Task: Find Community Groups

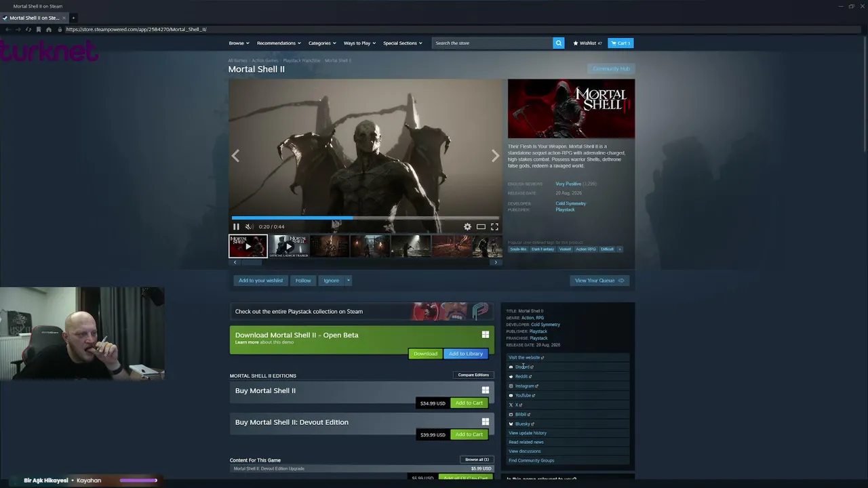Action: (x=532, y=461)
